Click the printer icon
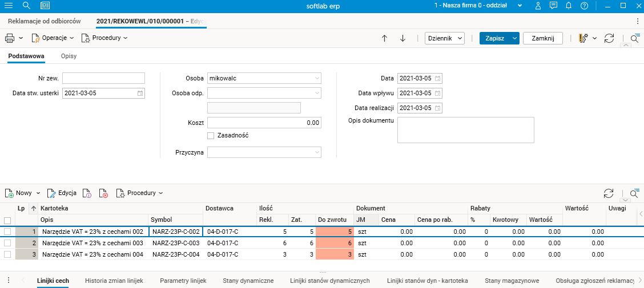 click(x=10, y=38)
